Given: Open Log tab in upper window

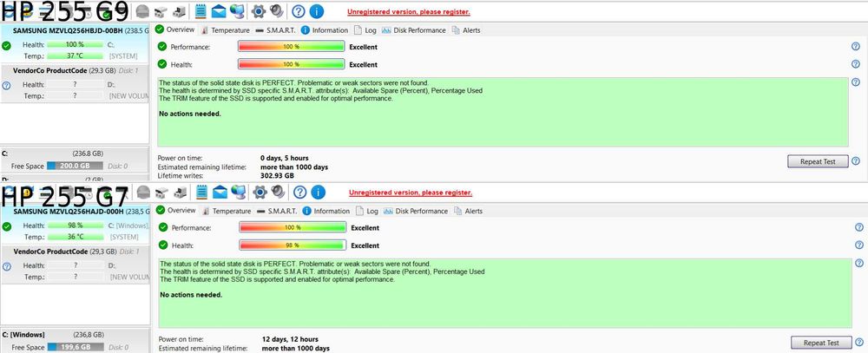Looking at the screenshot, I should click(366, 30).
